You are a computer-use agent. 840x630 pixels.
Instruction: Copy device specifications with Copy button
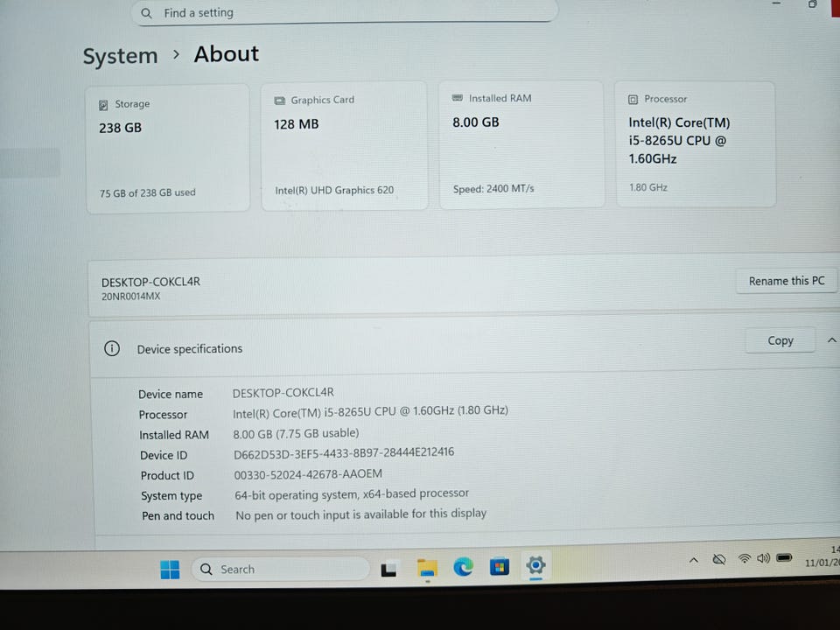780,340
